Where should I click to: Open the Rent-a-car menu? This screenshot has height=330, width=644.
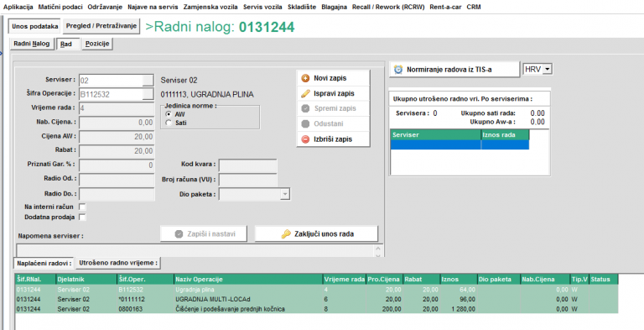[x=445, y=7]
